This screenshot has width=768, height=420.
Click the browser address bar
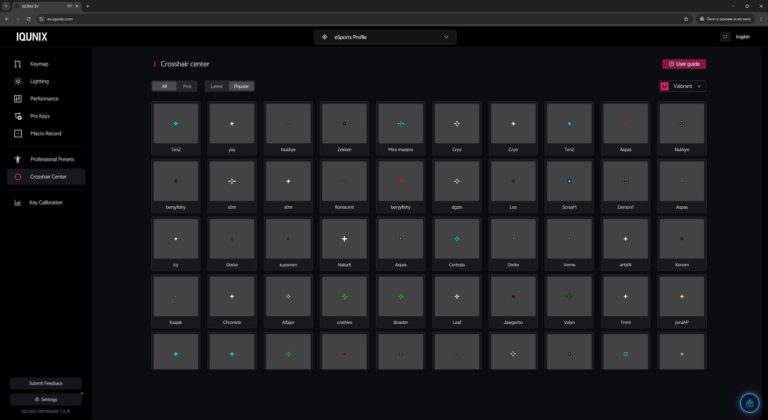(362, 19)
